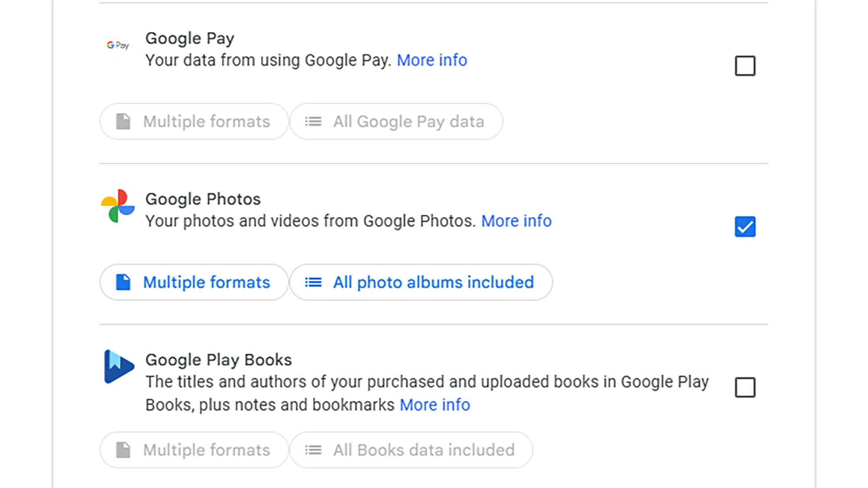The height and width of the screenshot is (488, 868).
Task: Click the Google Photos product name heading
Action: (x=203, y=199)
